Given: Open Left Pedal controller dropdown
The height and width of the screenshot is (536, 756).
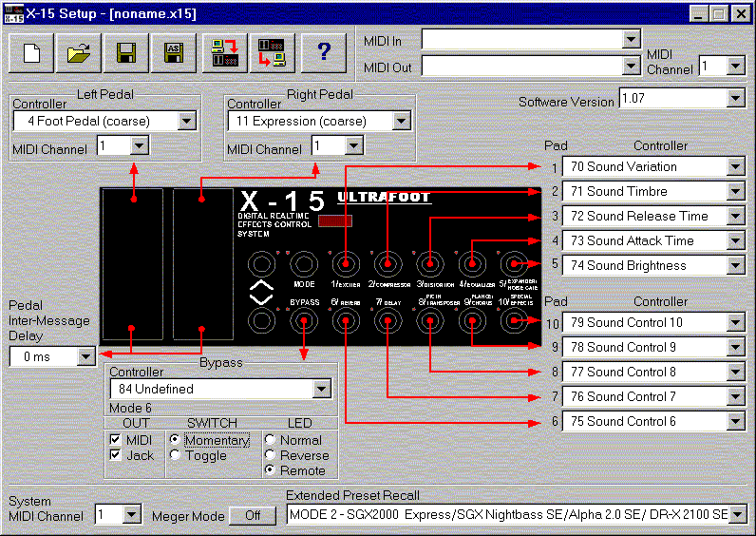Looking at the screenshot, I should pos(186,121).
